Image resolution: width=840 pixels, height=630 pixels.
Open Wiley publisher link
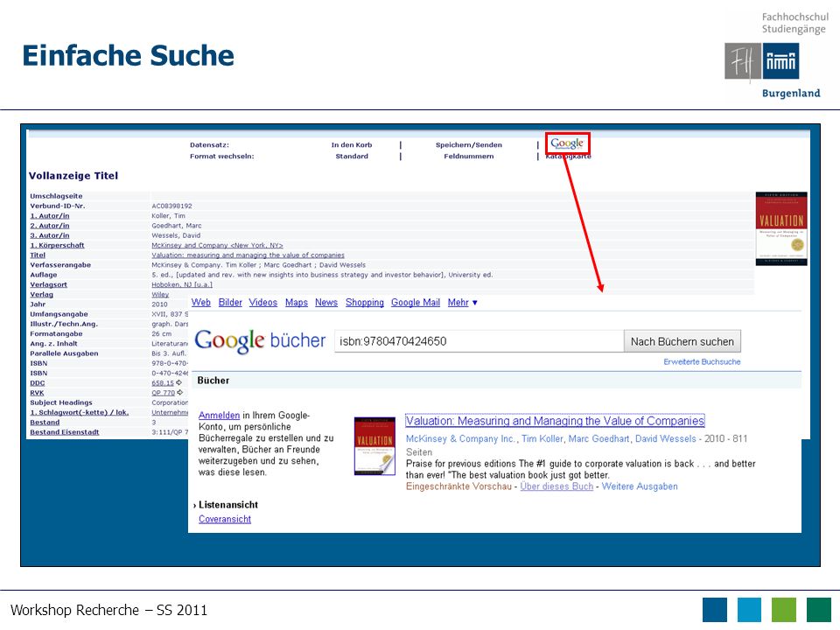click(x=160, y=295)
